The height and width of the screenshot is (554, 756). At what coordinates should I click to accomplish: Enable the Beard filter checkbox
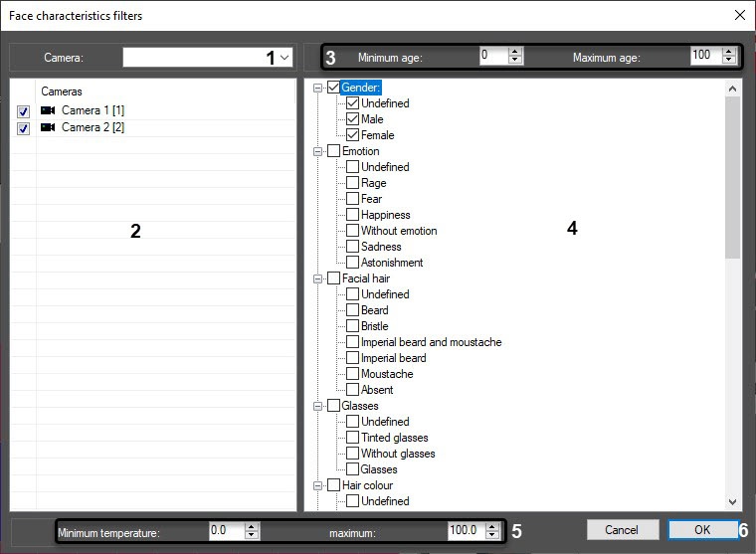click(352, 310)
